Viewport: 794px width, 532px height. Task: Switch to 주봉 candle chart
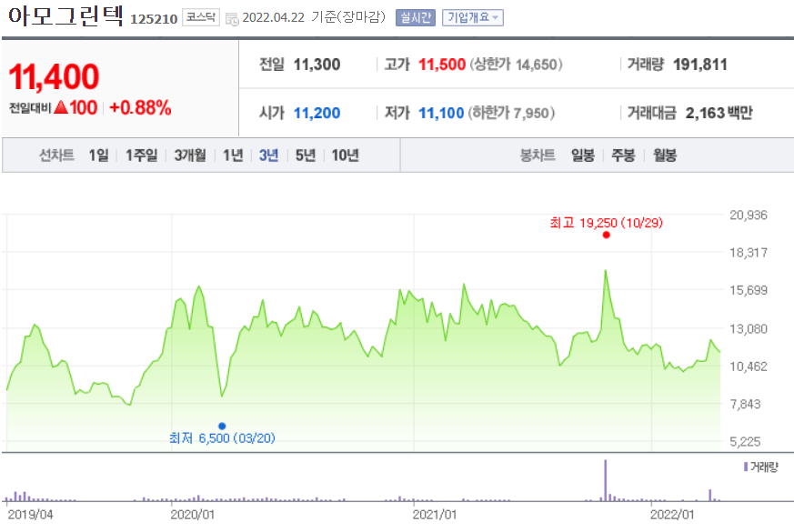(x=623, y=155)
